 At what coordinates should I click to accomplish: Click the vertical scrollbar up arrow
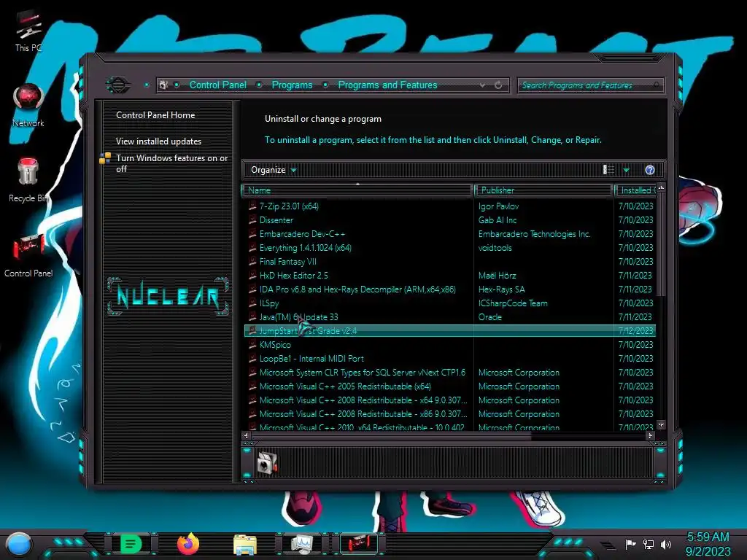[x=661, y=188]
